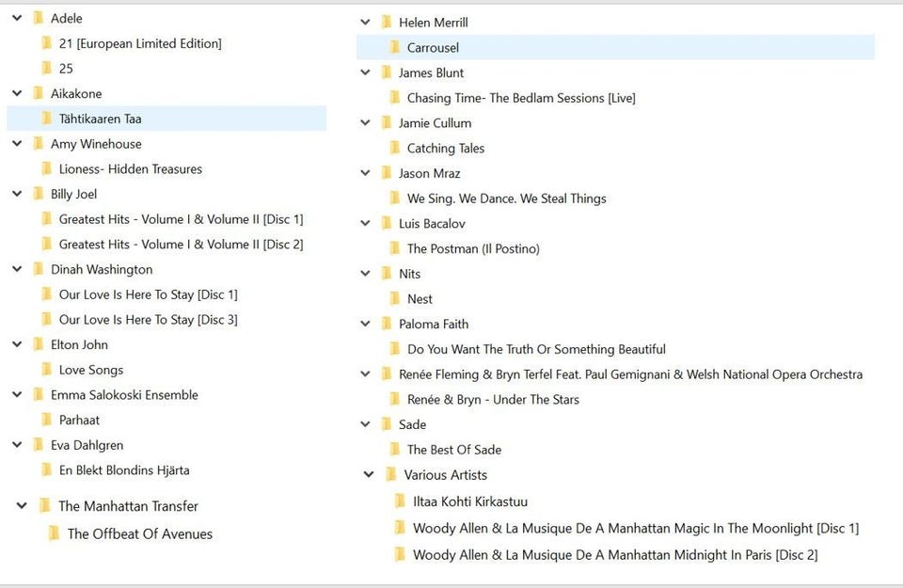Viewport: 903px width, 588px height.
Task: Click folder icon beside James Blunt
Action: [387, 72]
